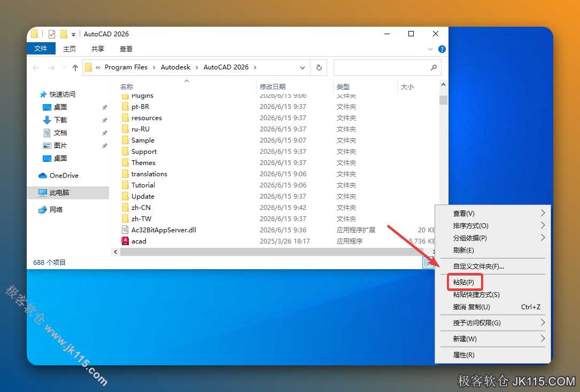Sort by the 修改日期 column header
The height and width of the screenshot is (392, 580).
pyautogui.click(x=273, y=87)
